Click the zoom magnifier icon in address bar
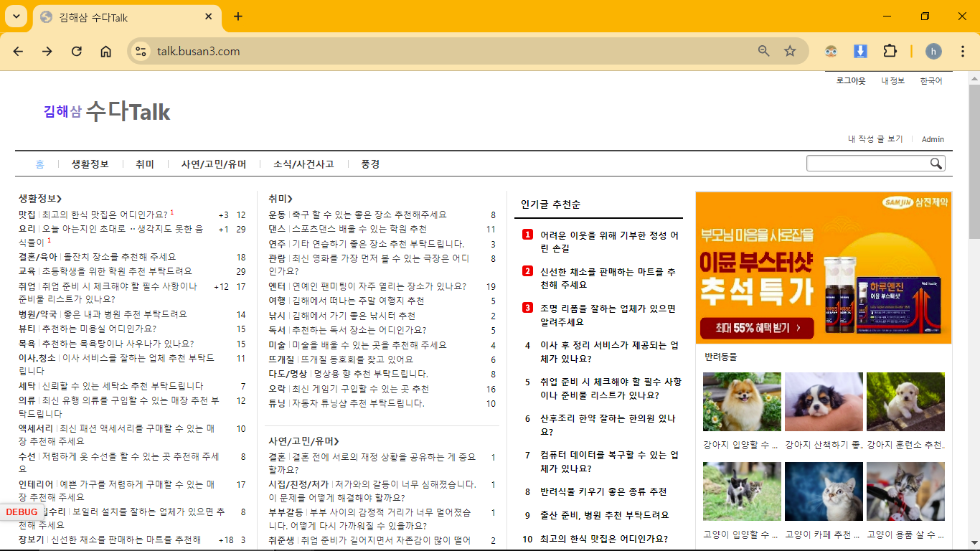The image size is (980, 551). click(x=764, y=51)
